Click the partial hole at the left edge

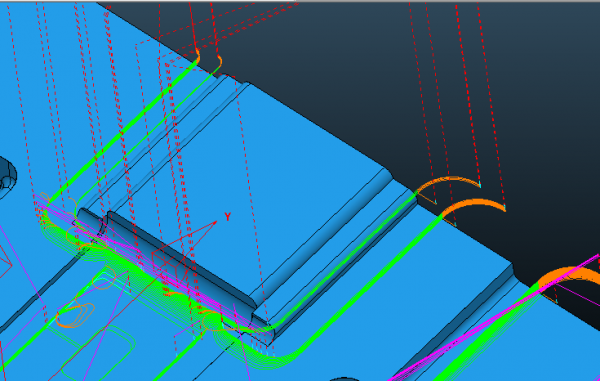coord(7,178)
